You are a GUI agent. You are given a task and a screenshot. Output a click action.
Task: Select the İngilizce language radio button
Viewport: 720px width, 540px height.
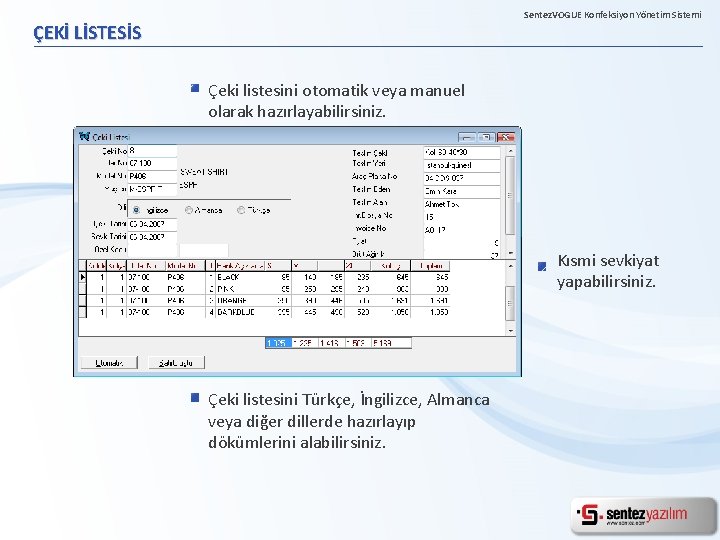point(136,210)
